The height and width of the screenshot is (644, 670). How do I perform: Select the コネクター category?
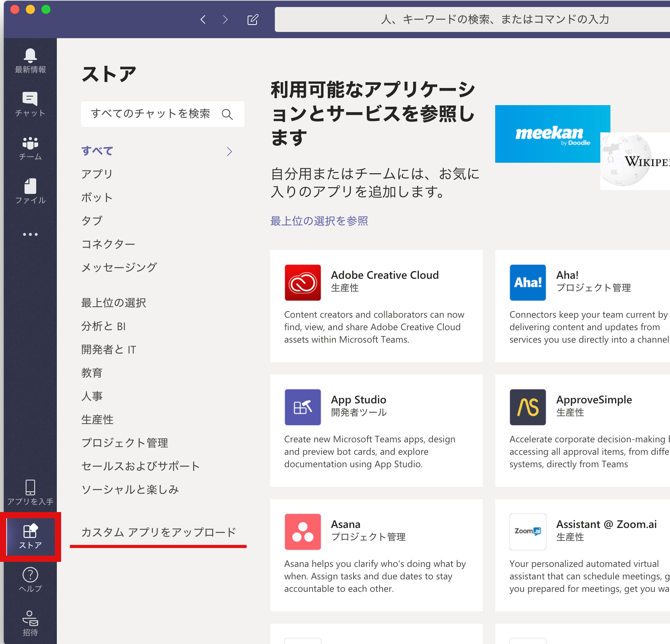108,244
